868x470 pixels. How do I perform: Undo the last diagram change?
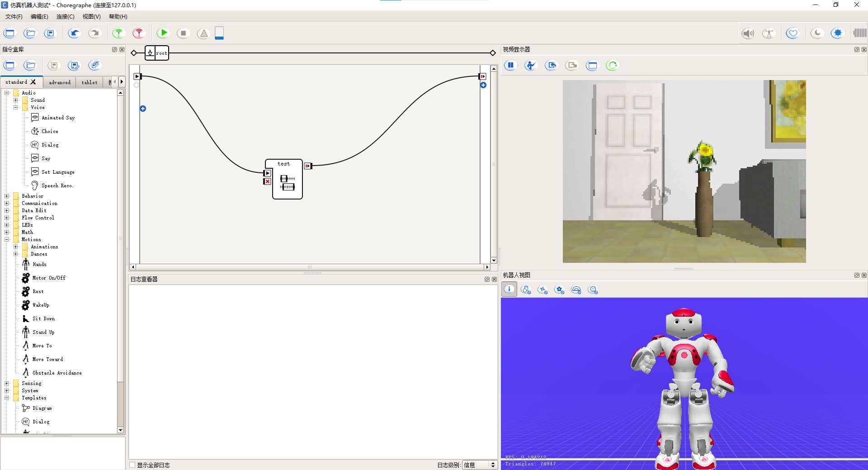tap(74, 33)
